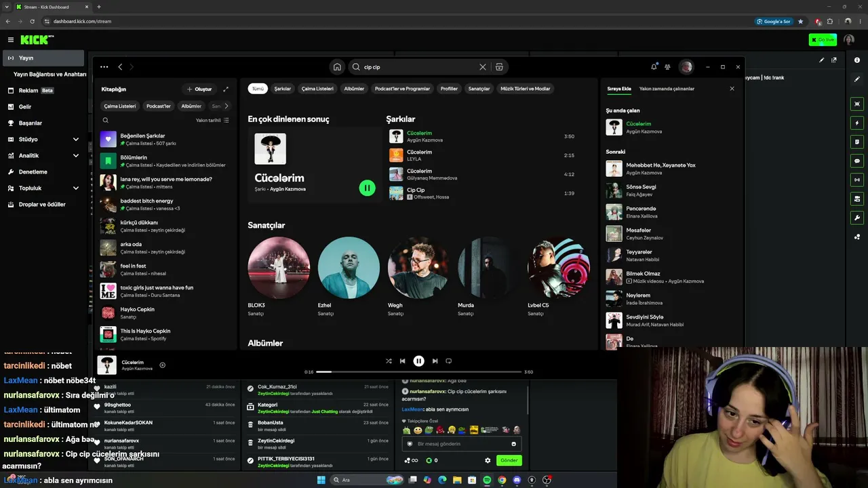868x488 pixels.
Task: Open the 'Yakın tarihli' sort dropdown
Action: point(212,120)
